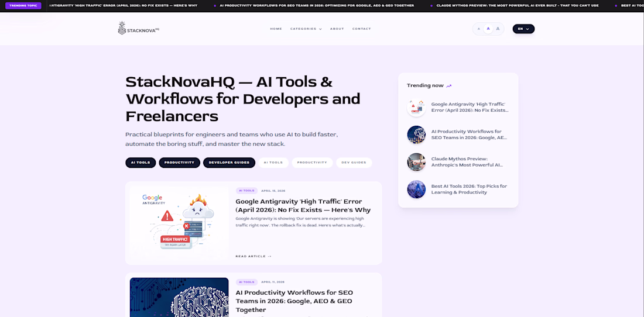Click the April 11, 2026 date
The width and height of the screenshot is (644, 317).
pos(273,282)
